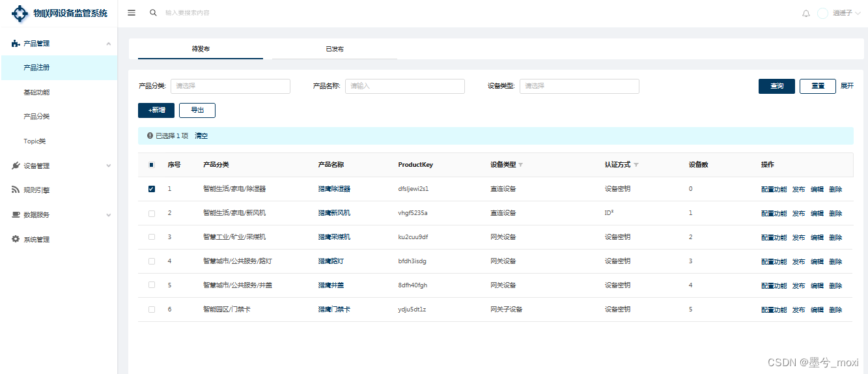Click product name 猎鹰除湿器

(334, 189)
